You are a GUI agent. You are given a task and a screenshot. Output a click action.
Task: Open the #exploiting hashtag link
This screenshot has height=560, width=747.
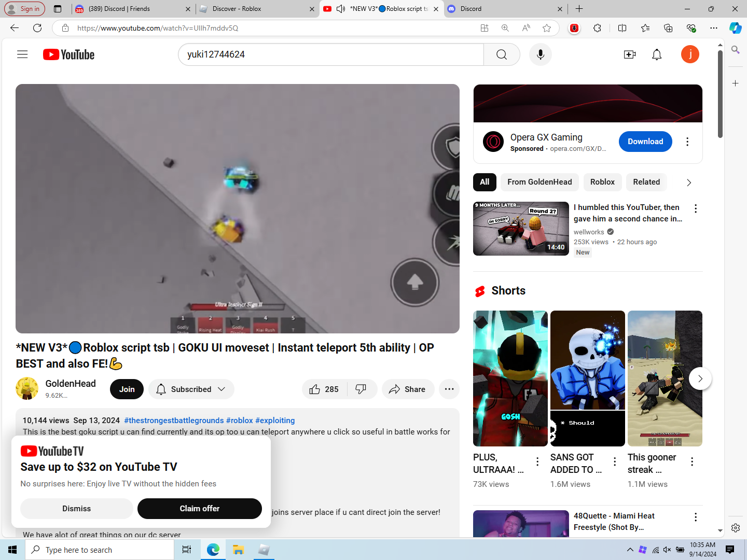pyautogui.click(x=275, y=421)
